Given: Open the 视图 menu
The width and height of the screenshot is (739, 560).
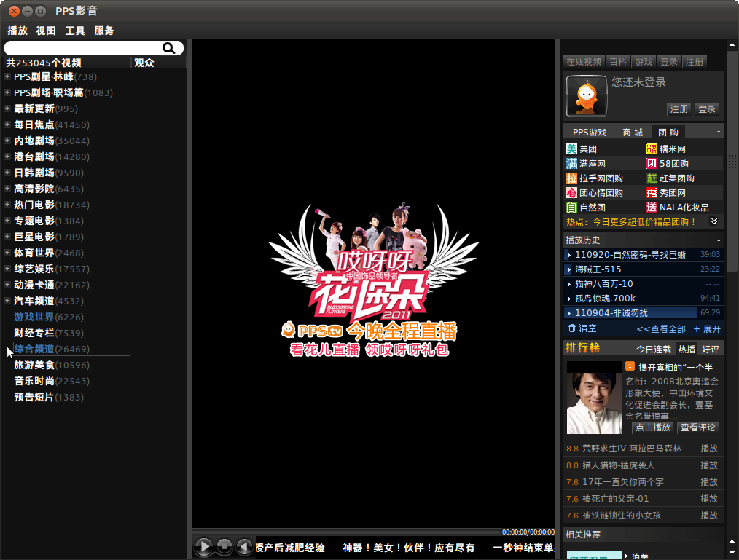Looking at the screenshot, I should 46,31.
